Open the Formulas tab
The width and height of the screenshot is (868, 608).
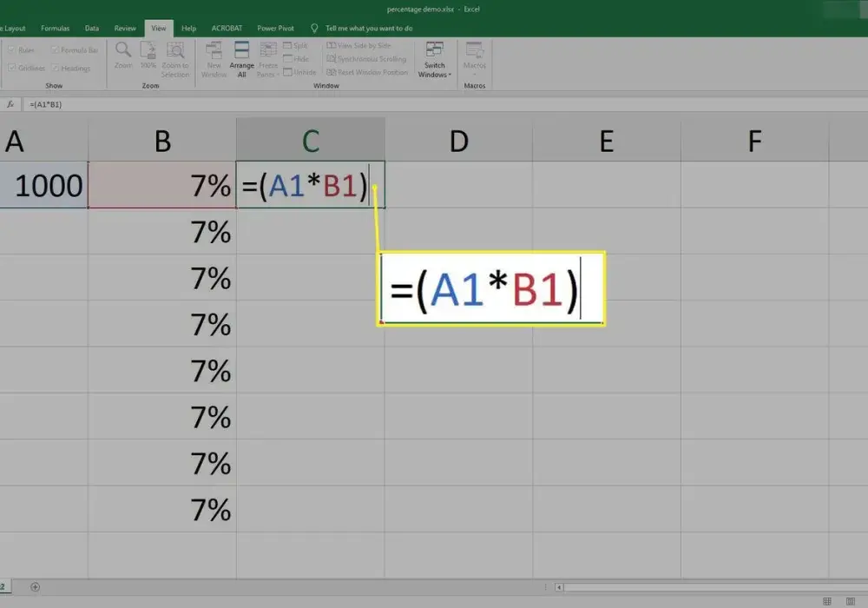click(x=56, y=29)
